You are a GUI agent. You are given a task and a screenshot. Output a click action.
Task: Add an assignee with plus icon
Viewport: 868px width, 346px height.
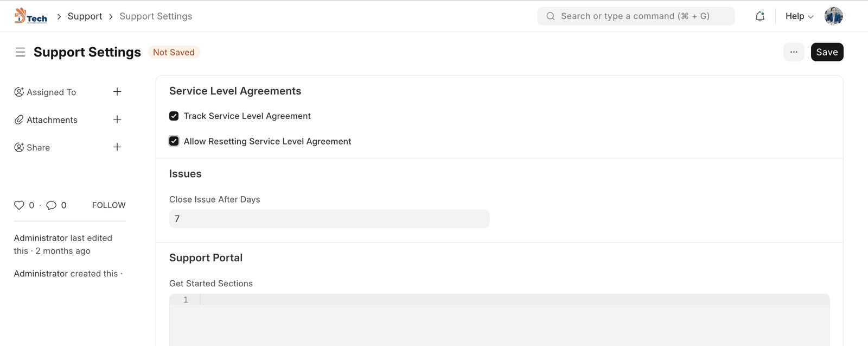point(117,92)
